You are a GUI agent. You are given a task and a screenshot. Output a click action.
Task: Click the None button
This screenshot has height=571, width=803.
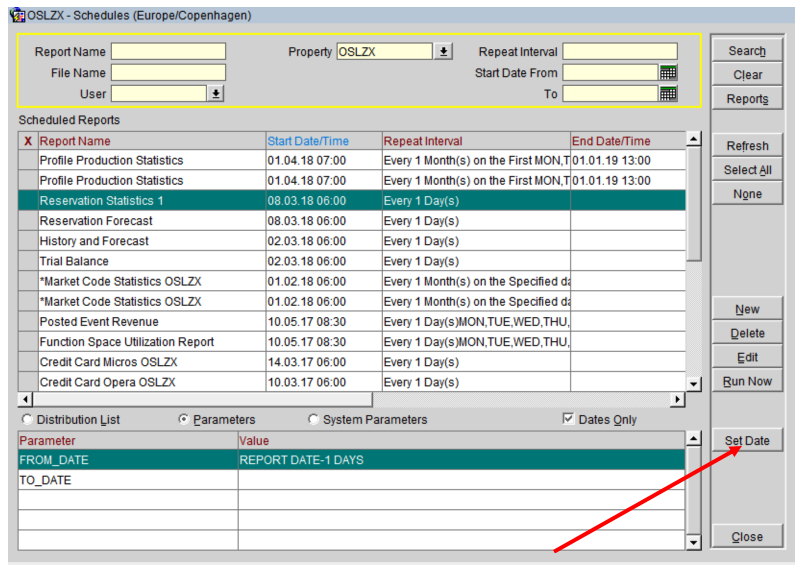[747, 194]
